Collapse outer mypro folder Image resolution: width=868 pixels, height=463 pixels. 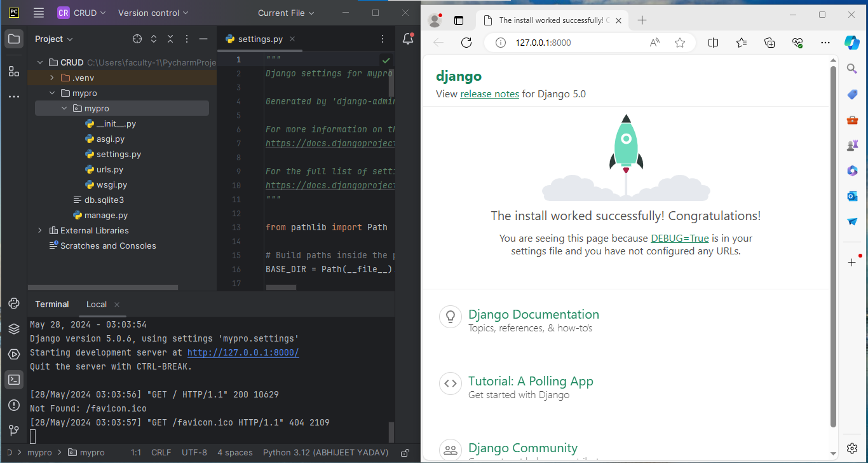(52, 93)
